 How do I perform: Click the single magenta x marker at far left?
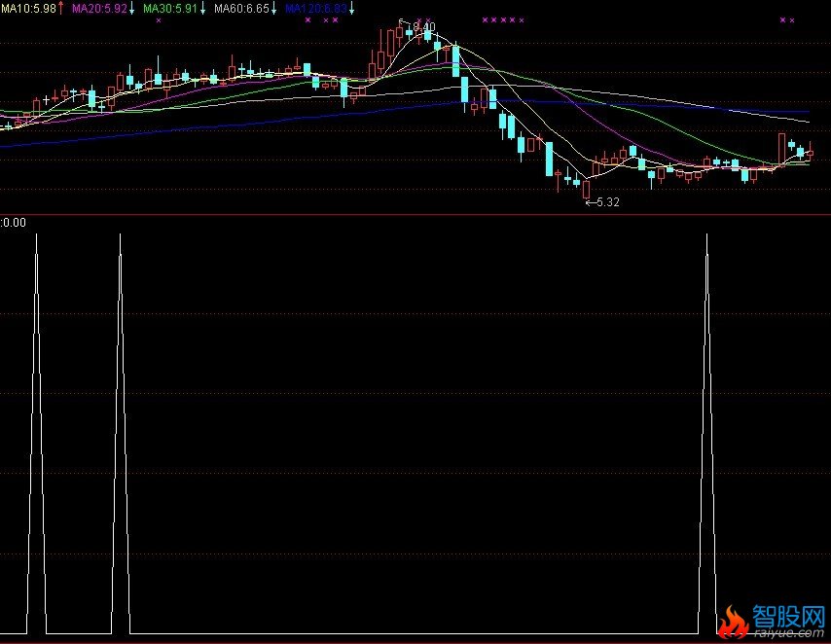(x=159, y=19)
